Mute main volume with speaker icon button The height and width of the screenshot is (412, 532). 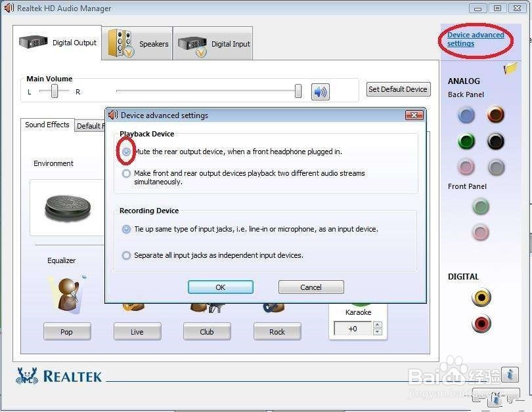(321, 91)
